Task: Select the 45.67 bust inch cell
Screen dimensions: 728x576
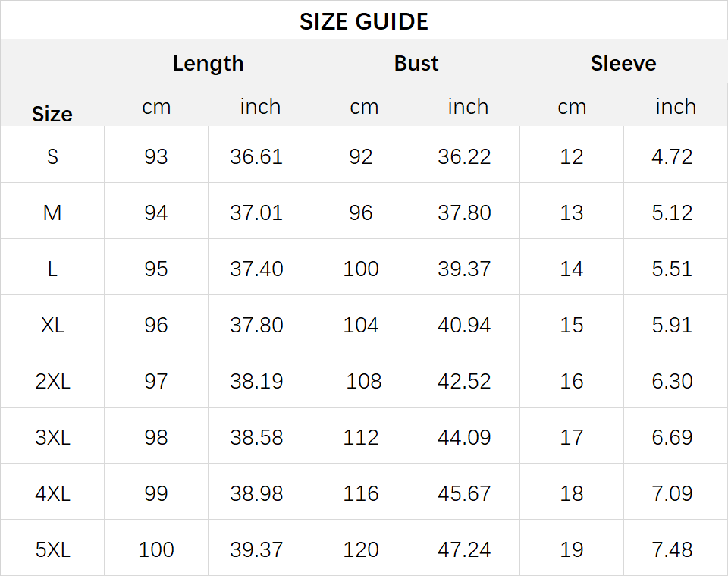Action: click(464, 494)
